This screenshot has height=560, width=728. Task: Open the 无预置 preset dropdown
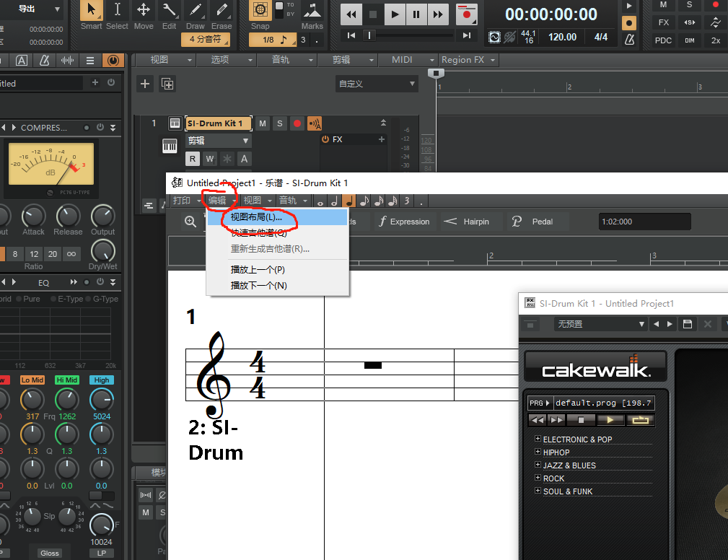pyautogui.click(x=601, y=324)
